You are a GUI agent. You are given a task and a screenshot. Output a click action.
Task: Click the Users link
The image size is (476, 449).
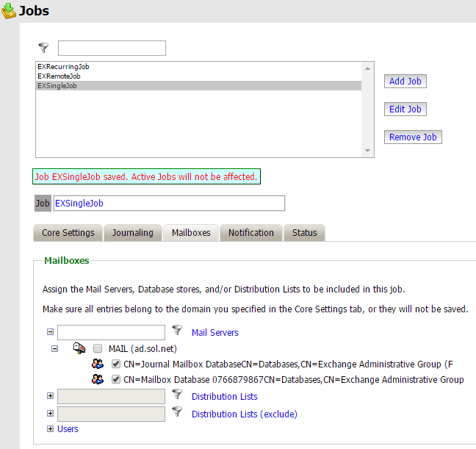pos(68,429)
